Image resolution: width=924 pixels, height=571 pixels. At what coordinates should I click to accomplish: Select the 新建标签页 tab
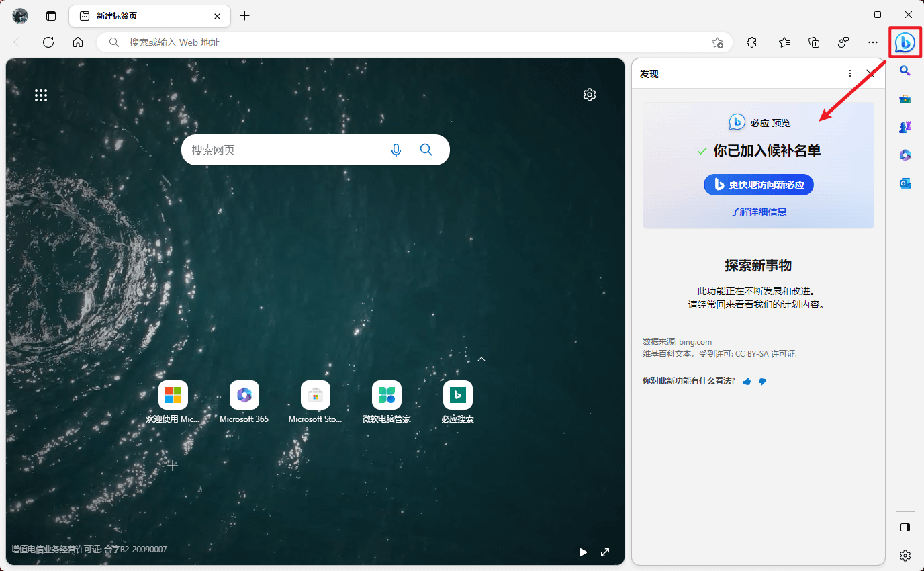149,16
